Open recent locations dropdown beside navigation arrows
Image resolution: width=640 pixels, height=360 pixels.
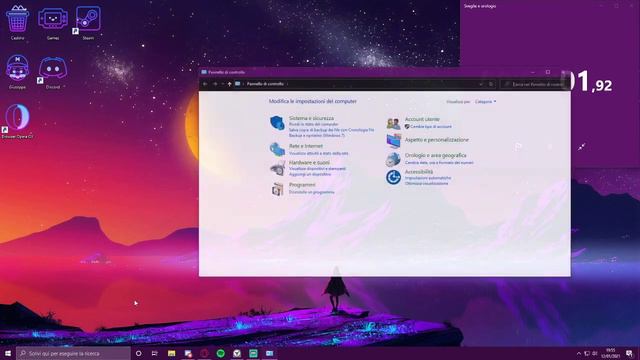222,84
